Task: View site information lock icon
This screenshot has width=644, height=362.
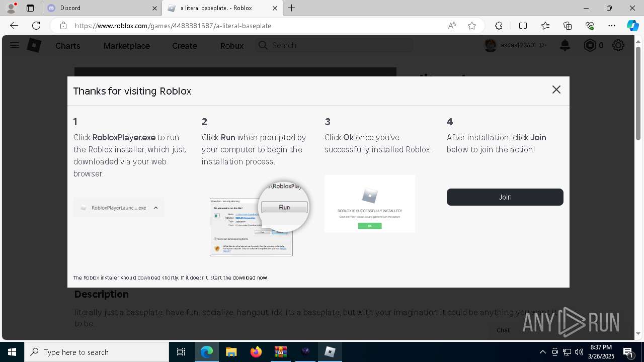Action: click(63, 26)
